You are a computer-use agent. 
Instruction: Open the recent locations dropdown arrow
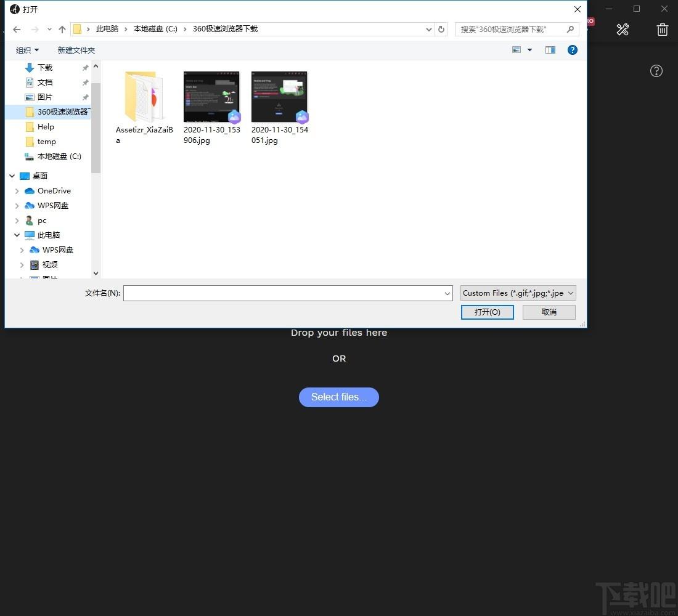coord(49,30)
